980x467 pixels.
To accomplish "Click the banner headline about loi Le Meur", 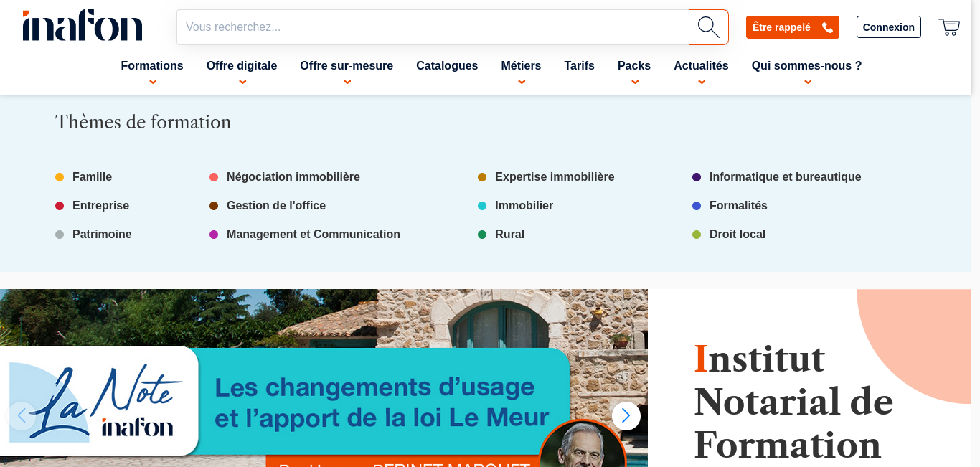I will pyautogui.click(x=382, y=402).
